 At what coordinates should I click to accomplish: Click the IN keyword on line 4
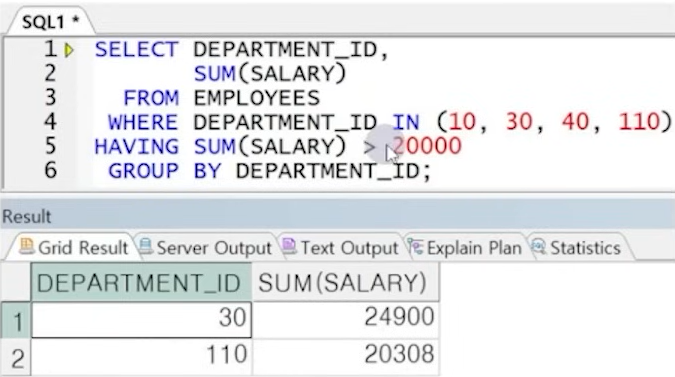tap(406, 122)
